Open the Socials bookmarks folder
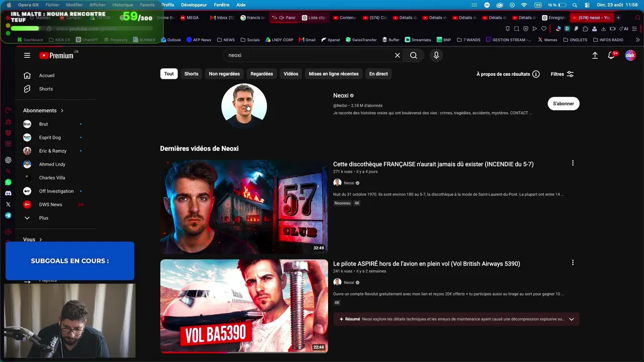The width and height of the screenshot is (644, 362). click(250, 40)
